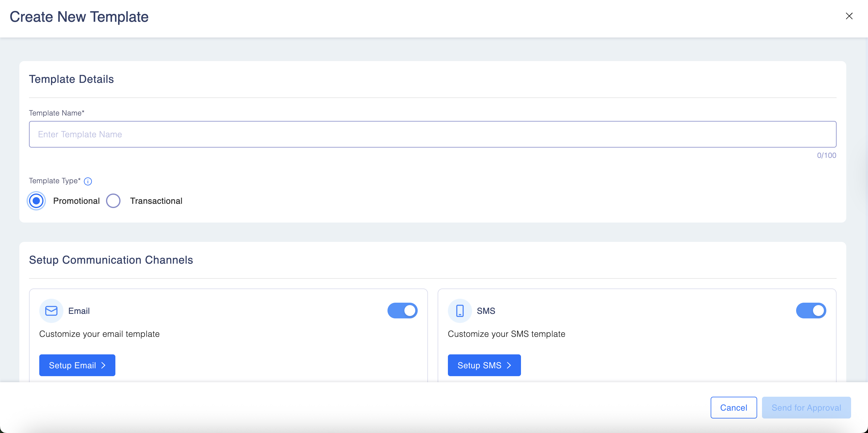The width and height of the screenshot is (868, 433).
Task: Click the Transactional label text
Action: click(156, 201)
